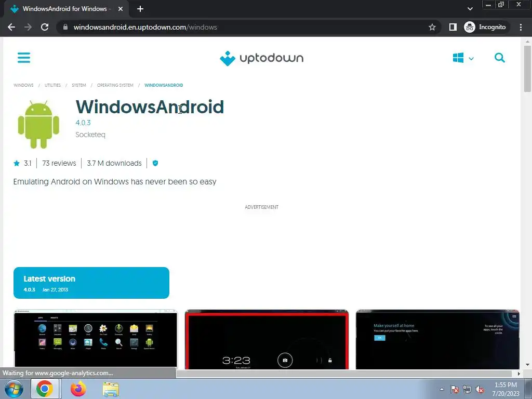Click the scrollbar down arrow
Viewport: 532px width, 399px height.
(x=527, y=365)
